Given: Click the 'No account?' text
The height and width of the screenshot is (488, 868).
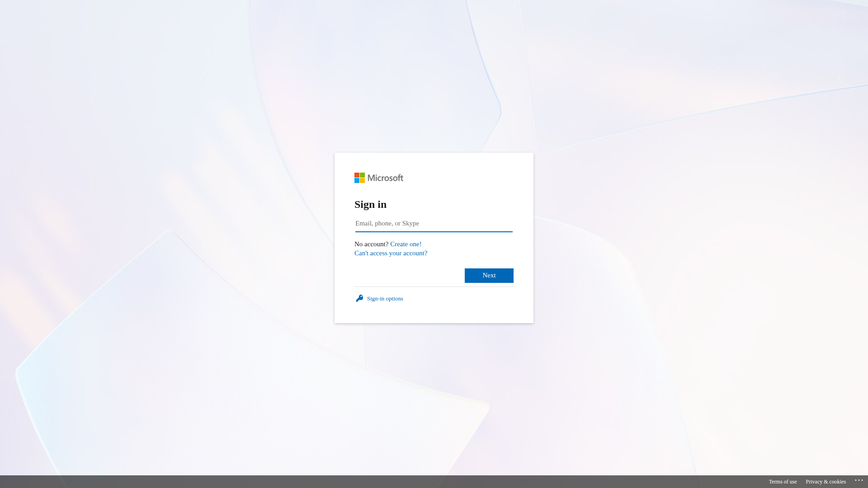Looking at the screenshot, I should (372, 244).
